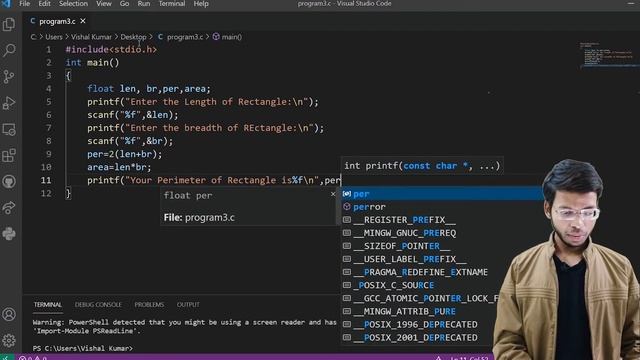Screen dimensions: 640x360
Task: Click the Users breadcrumb segment
Action: (54, 37)
